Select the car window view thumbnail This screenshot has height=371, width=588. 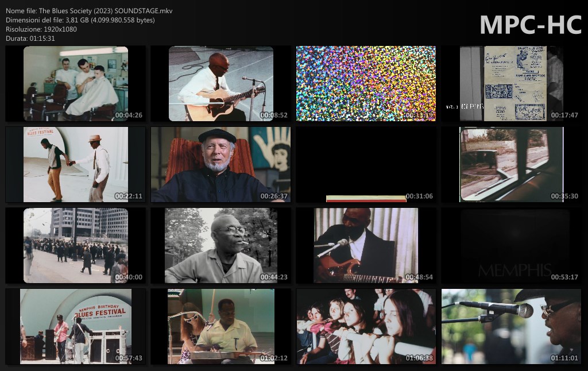(x=511, y=165)
